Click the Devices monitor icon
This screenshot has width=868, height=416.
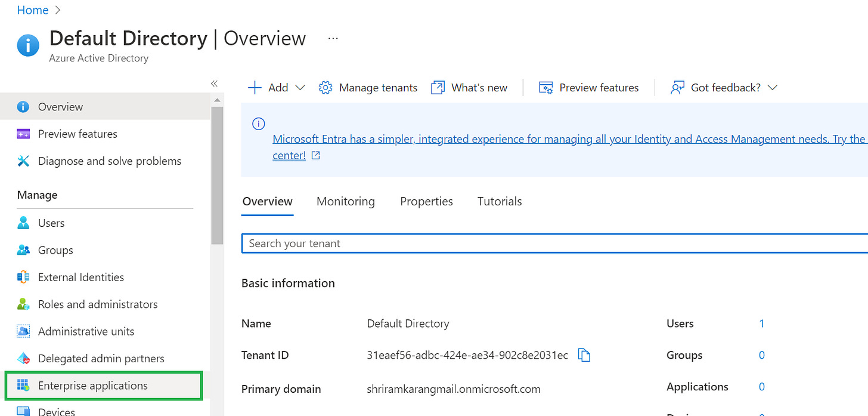click(23, 411)
